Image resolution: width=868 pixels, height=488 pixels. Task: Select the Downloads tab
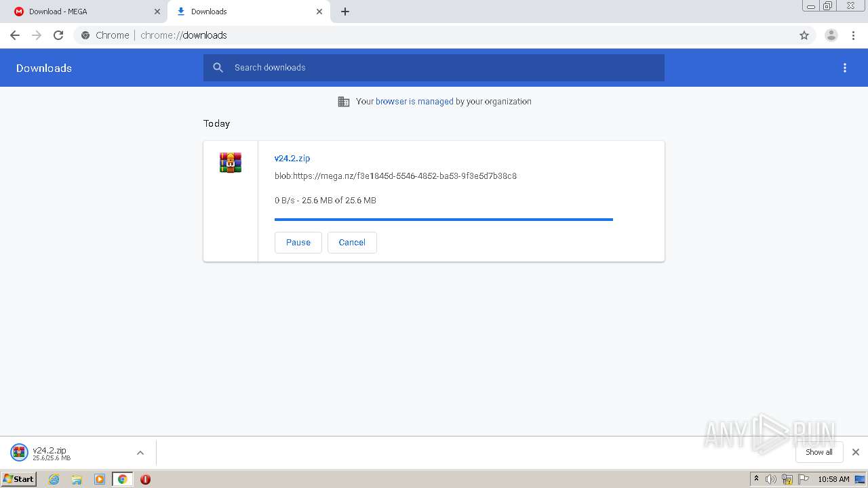(248, 12)
